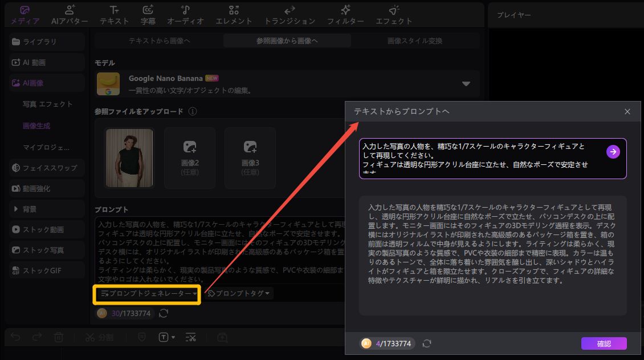
Task: Switch to the テキストから画像へ tab
Action: (159, 41)
